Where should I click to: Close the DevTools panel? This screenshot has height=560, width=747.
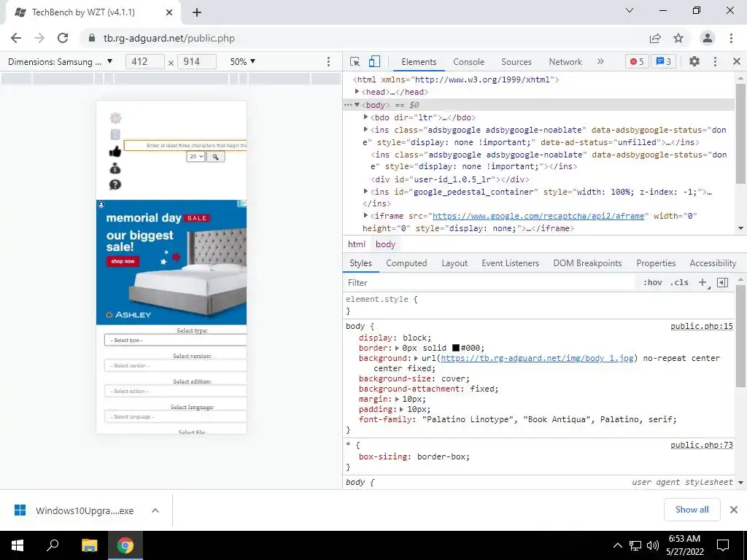[x=736, y=61]
